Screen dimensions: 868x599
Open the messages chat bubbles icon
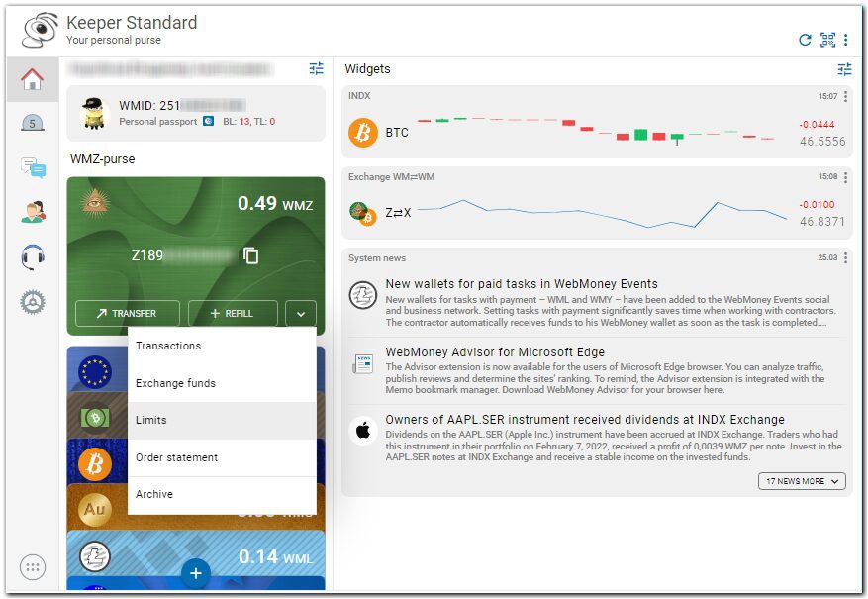click(33, 167)
